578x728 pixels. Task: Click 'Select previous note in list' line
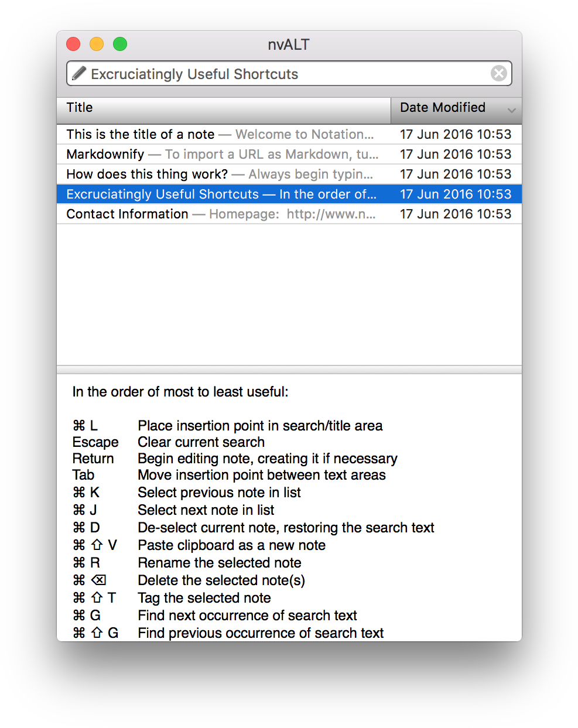(x=219, y=493)
